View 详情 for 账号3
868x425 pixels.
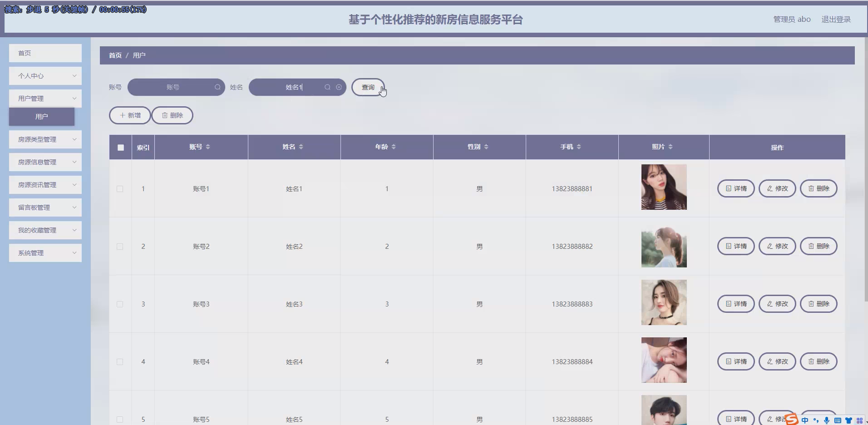pyautogui.click(x=736, y=304)
